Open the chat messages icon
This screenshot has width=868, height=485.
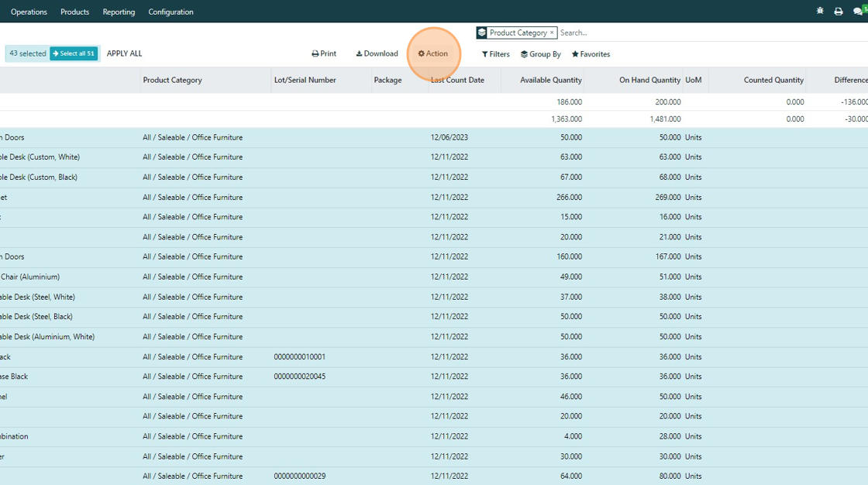tap(859, 12)
